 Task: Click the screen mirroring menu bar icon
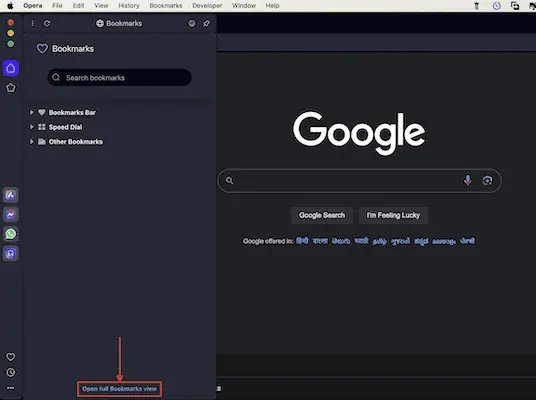515,5
